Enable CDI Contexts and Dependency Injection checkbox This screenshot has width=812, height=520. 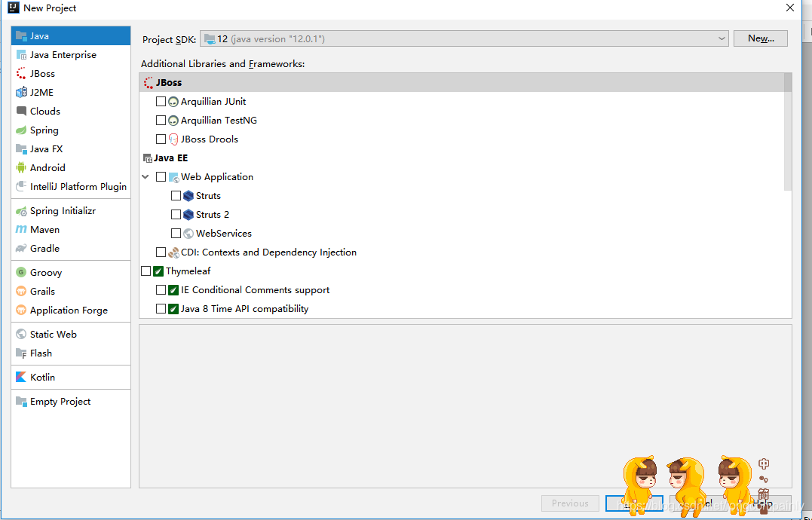[x=161, y=252]
